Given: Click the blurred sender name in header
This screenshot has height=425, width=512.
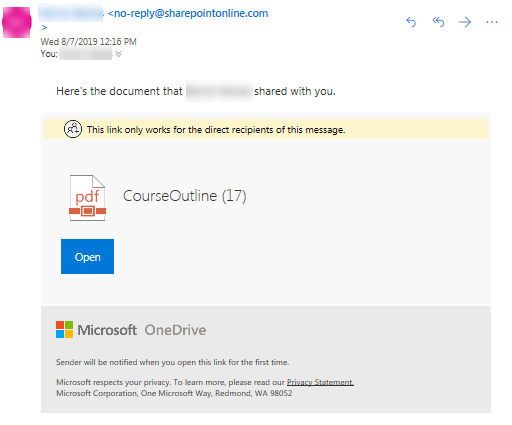Looking at the screenshot, I should [x=71, y=13].
